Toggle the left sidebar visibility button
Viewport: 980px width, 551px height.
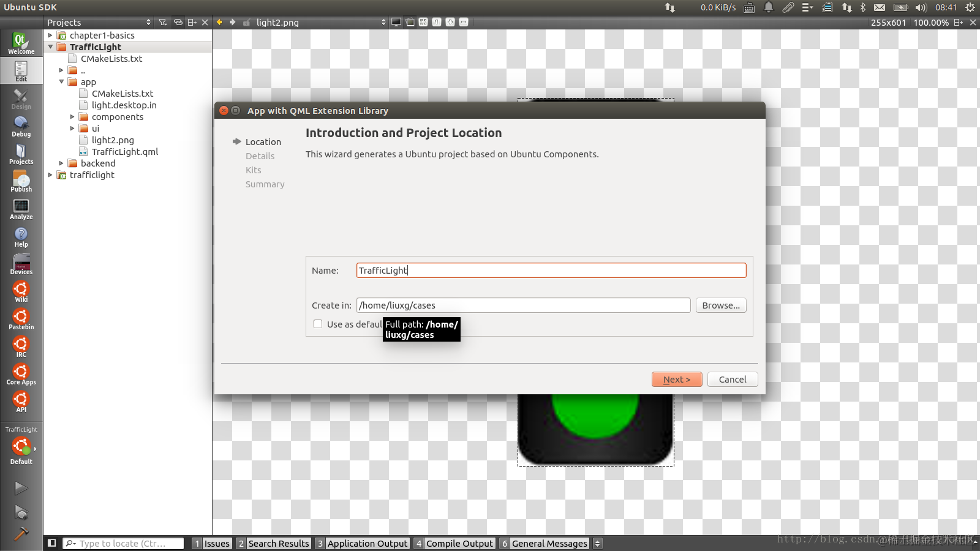[52, 543]
